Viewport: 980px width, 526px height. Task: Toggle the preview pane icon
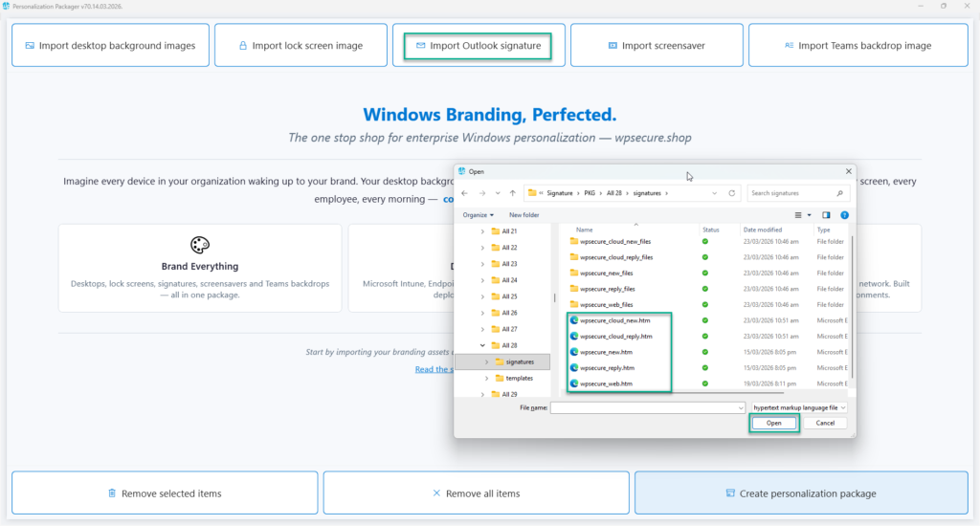pos(826,215)
